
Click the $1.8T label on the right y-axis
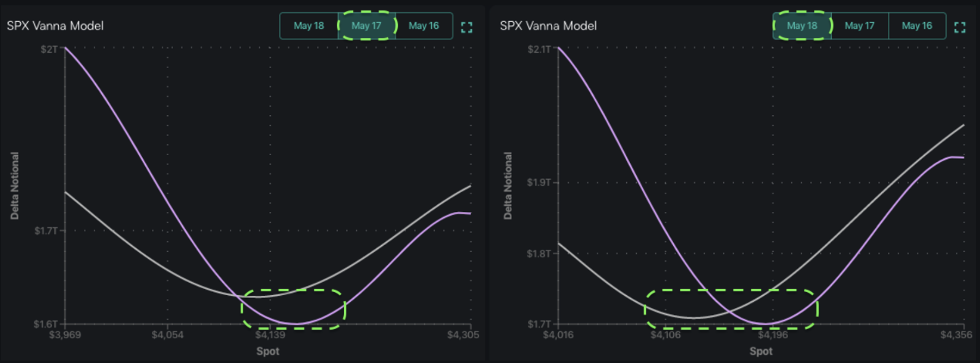pyautogui.click(x=539, y=253)
